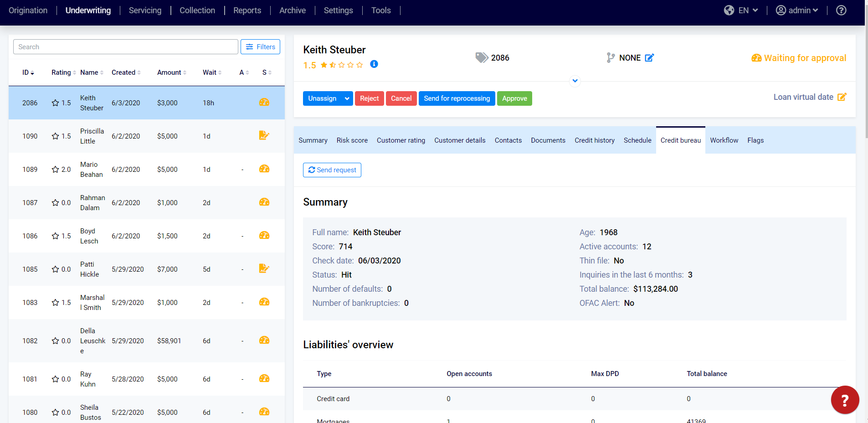Switch to the Risk score tab
868x423 pixels.
(x=352, y=140)
